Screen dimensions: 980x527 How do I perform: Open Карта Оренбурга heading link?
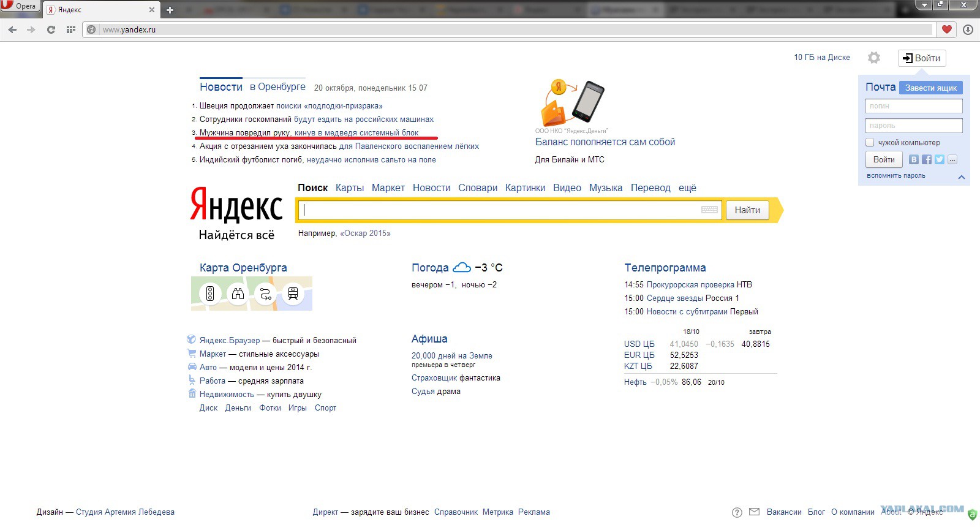pyautogui.click(x=243, y=268)
